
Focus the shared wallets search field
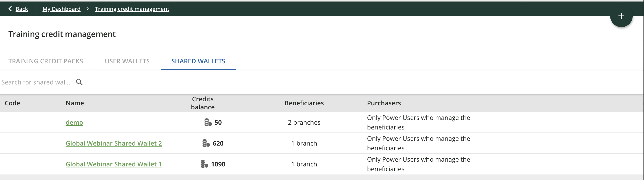click(36, 82)
